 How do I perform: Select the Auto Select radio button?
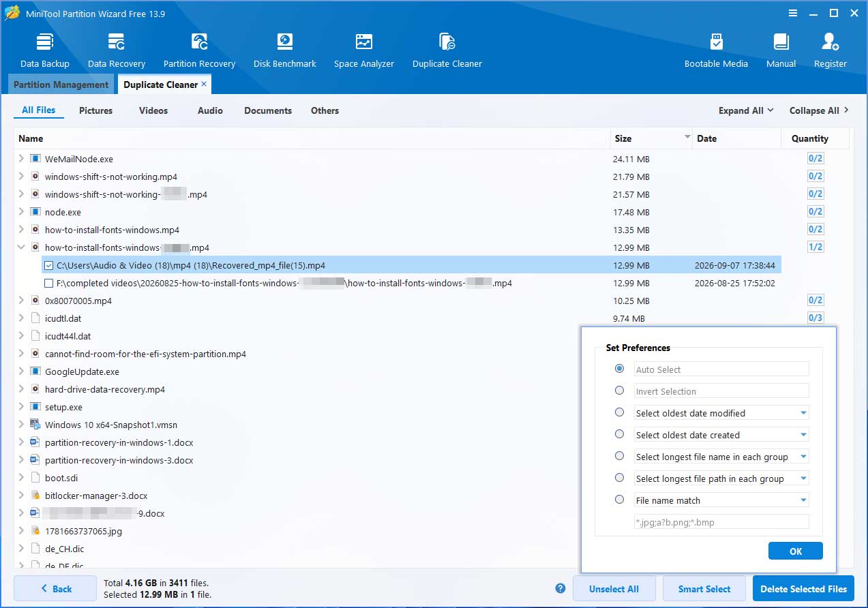619,369
